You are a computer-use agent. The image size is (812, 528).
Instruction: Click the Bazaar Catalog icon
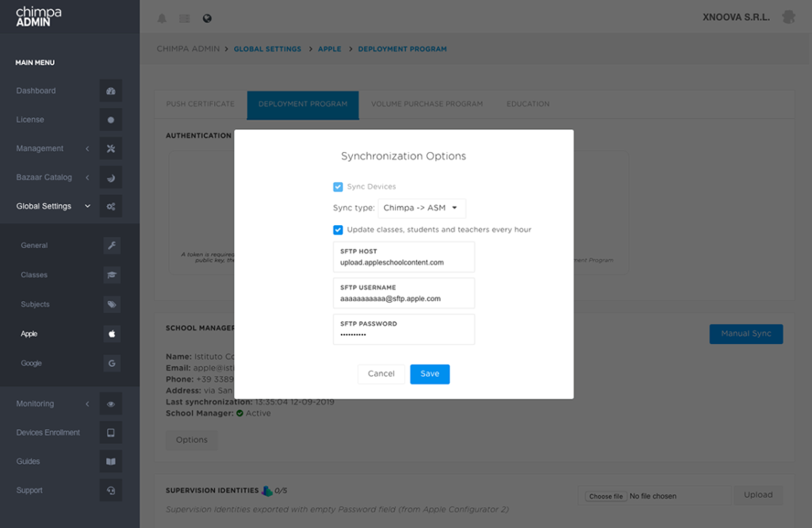pyautogui.click(x=111, y=178)
